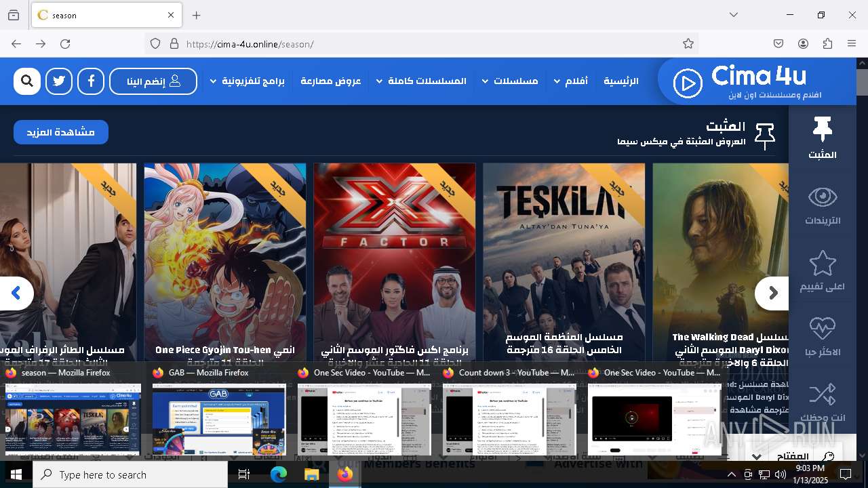868x488 pixels.
Task: Open Teşkilat series poster
Action: click(x=564, y=264)
